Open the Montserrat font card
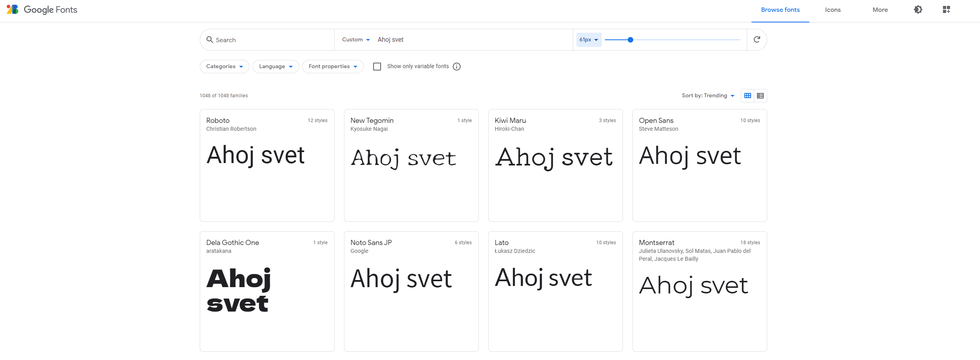 [x=700, y=291]
